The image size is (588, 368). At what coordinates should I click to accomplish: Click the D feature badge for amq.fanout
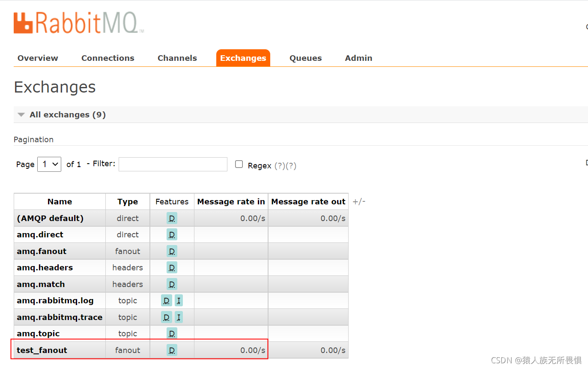172,251
